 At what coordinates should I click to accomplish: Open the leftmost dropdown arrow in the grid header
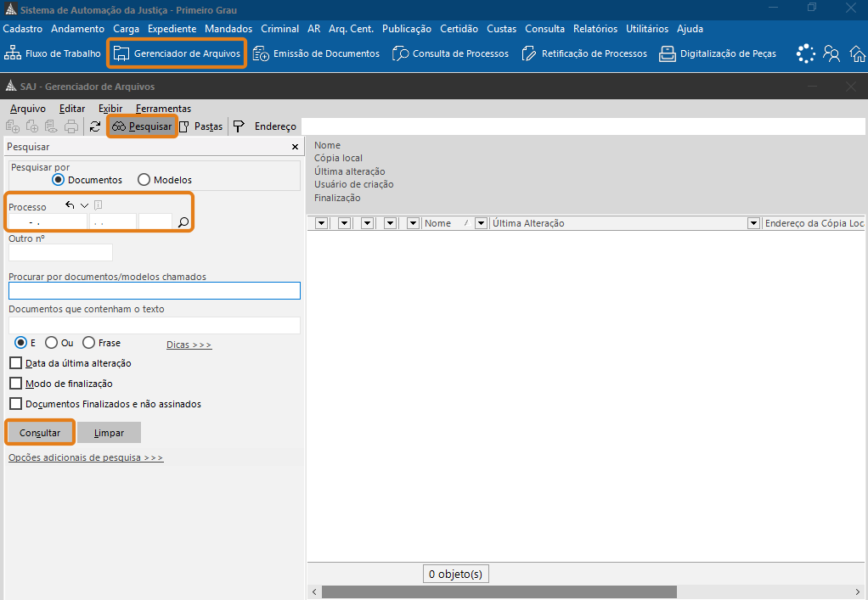click(322, 223)
